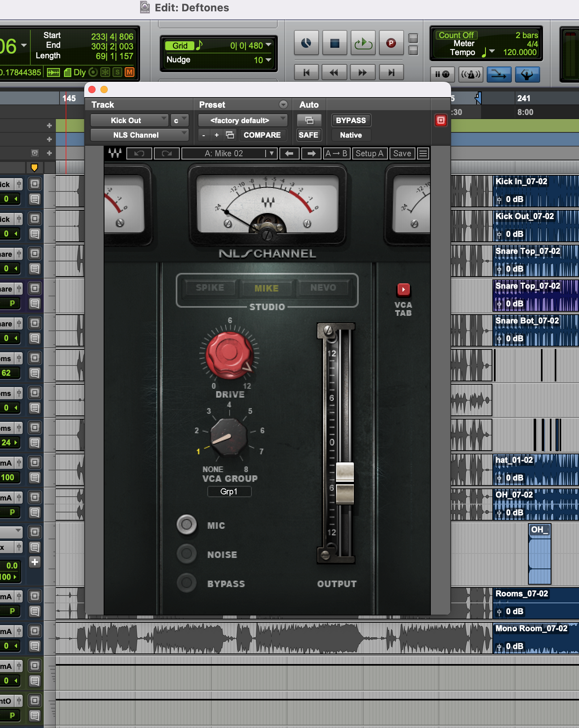Open the insert position 'c' selector
579x728 pixels.
(x=179, y=120)
